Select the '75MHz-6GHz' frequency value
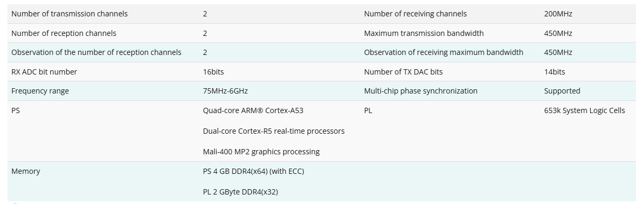Image resolution: width=644 pixels, height=204 pixels. pyautogui.click(x=225, y=91)
